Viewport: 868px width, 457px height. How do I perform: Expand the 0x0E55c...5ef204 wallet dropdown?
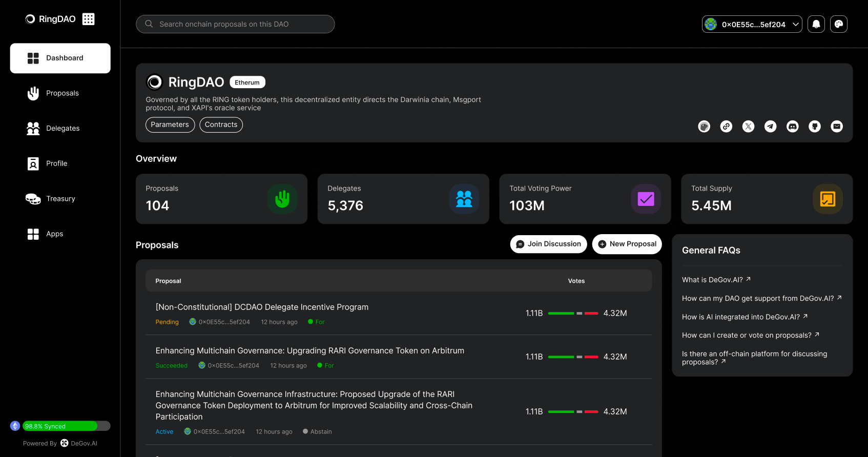pos(752,24)
